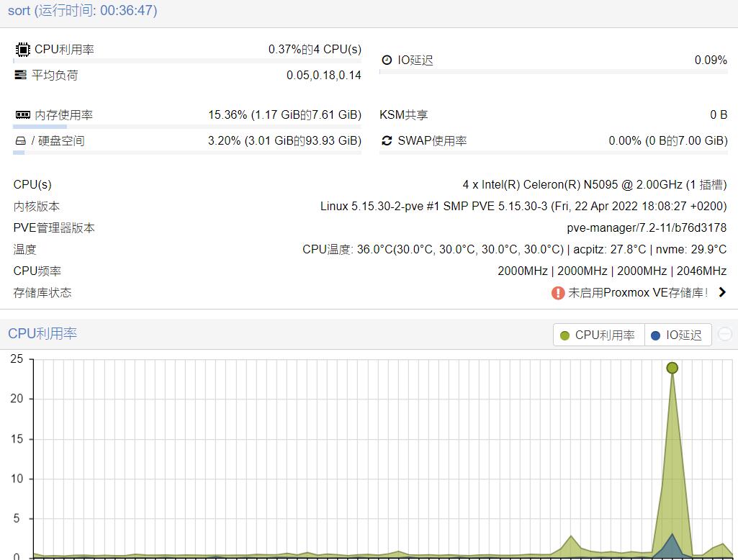Click the pve-manager/7.2-11/b76d3178 version text

coord(647,227)
